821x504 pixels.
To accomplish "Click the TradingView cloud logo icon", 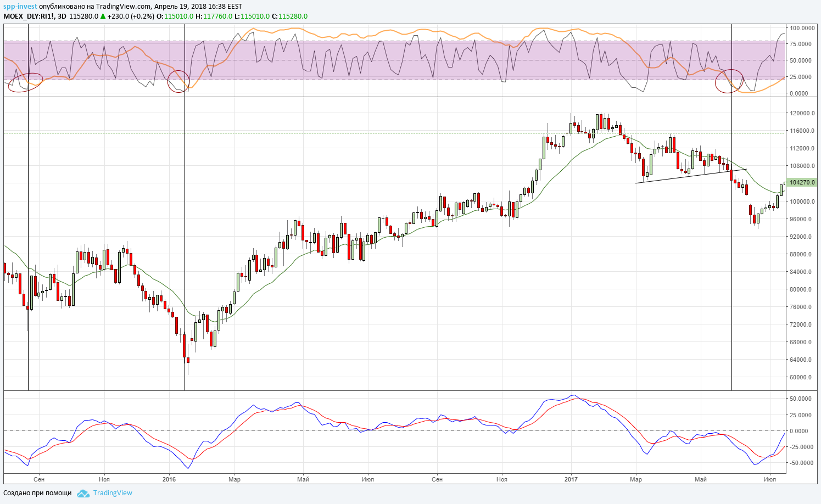I will [83, 493].
